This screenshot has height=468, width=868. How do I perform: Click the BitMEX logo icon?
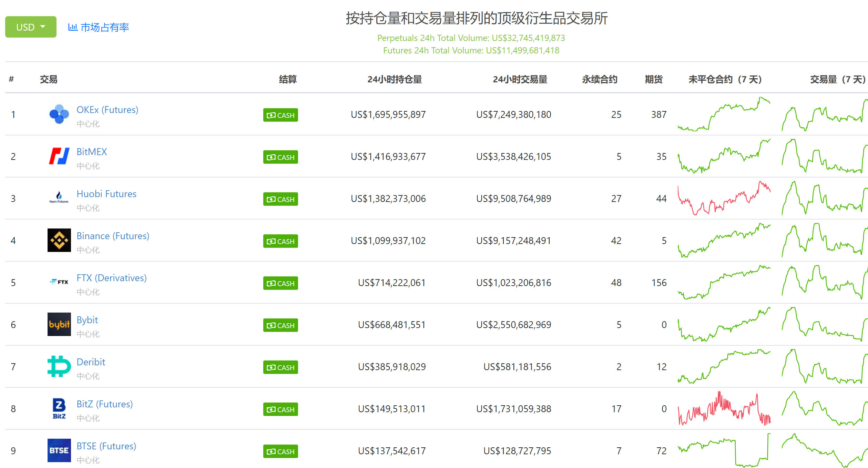pyautogui.click(x=59, y=156)
